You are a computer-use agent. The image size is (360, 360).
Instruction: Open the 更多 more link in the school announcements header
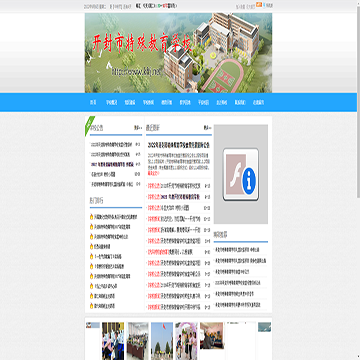point(138,128)
